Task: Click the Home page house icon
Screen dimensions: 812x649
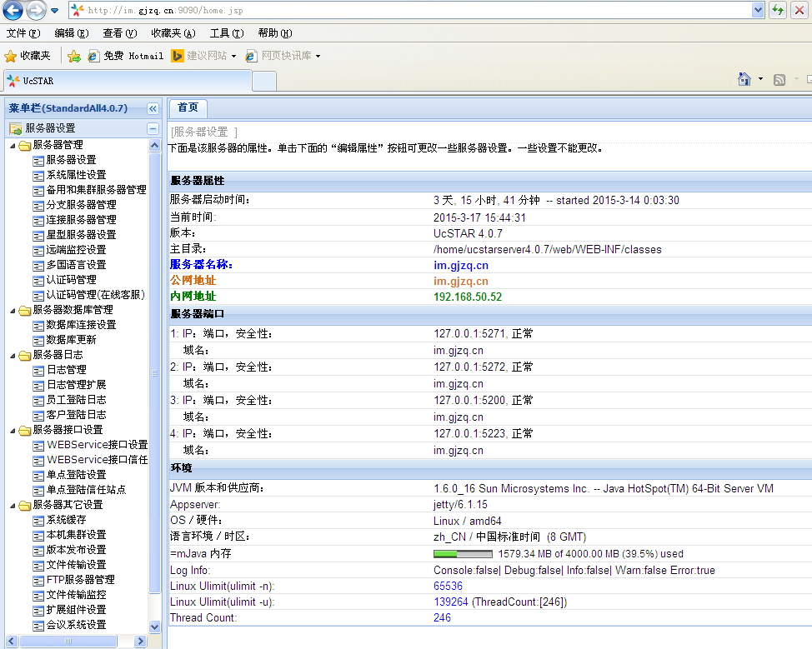Action: (x=744, y=79)
